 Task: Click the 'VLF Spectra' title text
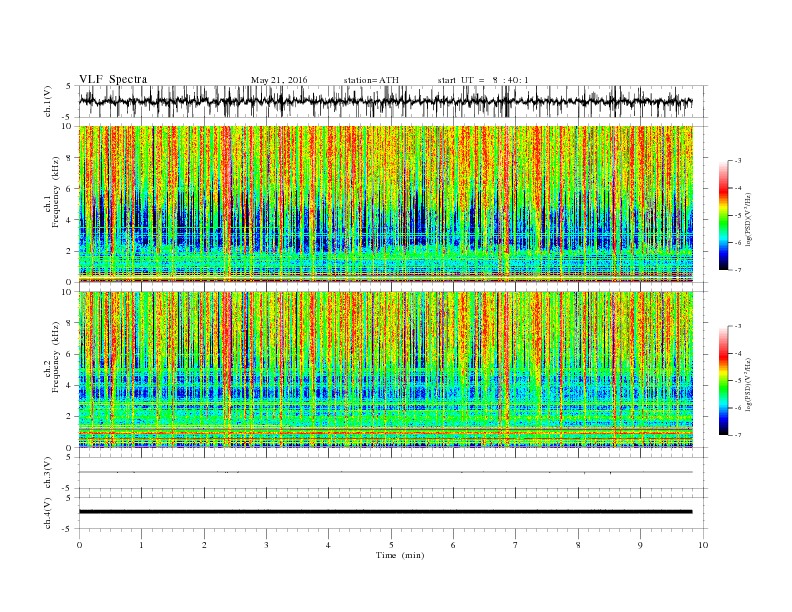point(113,79)
